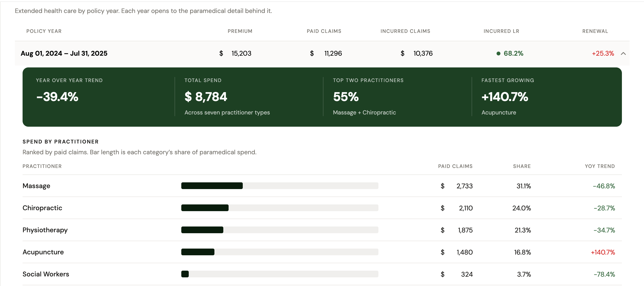Click the paid claims value 11,296
Viewport: 644px width, 286px height.
click(333, 54)
